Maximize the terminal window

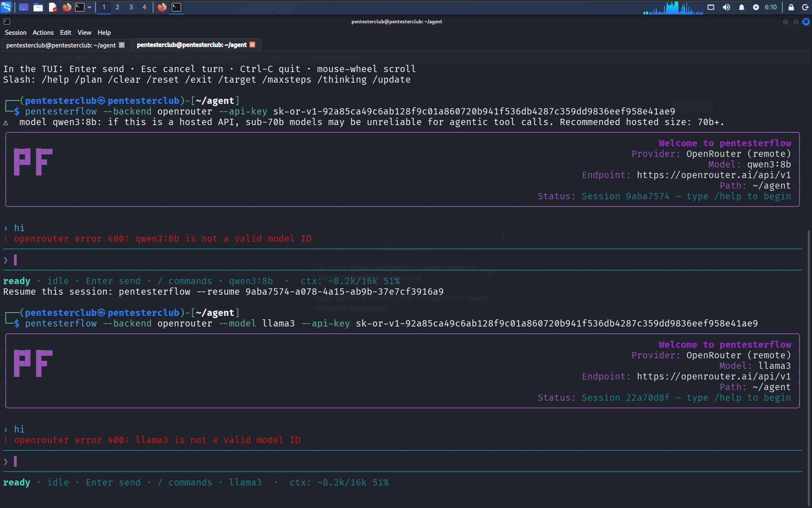(796, 22)
